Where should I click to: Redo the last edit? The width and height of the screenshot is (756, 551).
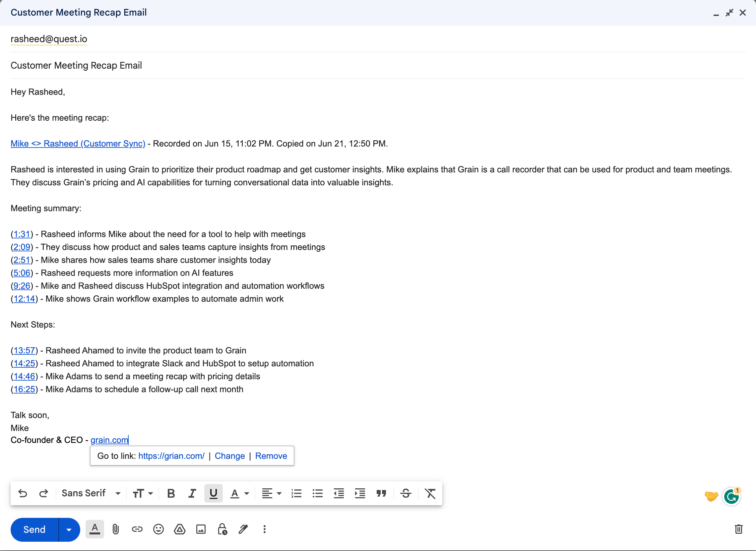pyautogui.click(x=44, y=493)
